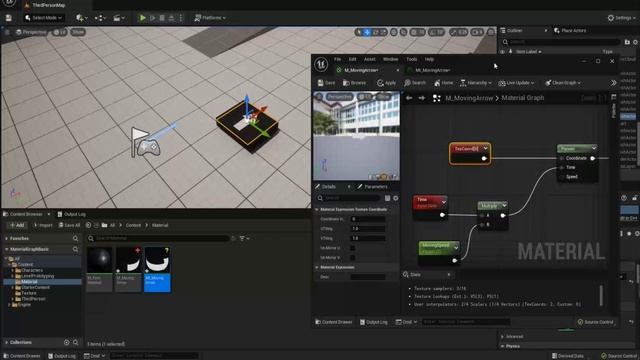Open Content Drawer in the material editor window
Screen dimensions: 640x360
[x=333, y=322]
